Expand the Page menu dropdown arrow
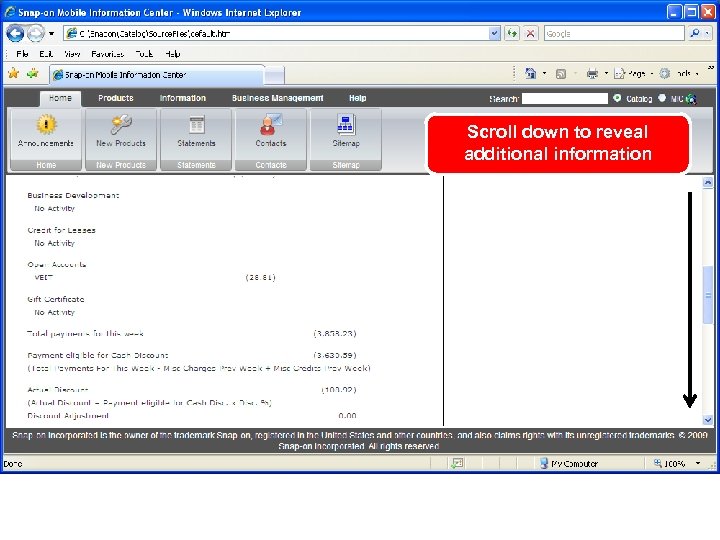The width and height of the screenshot is (720, 540). tap(652, 74)
